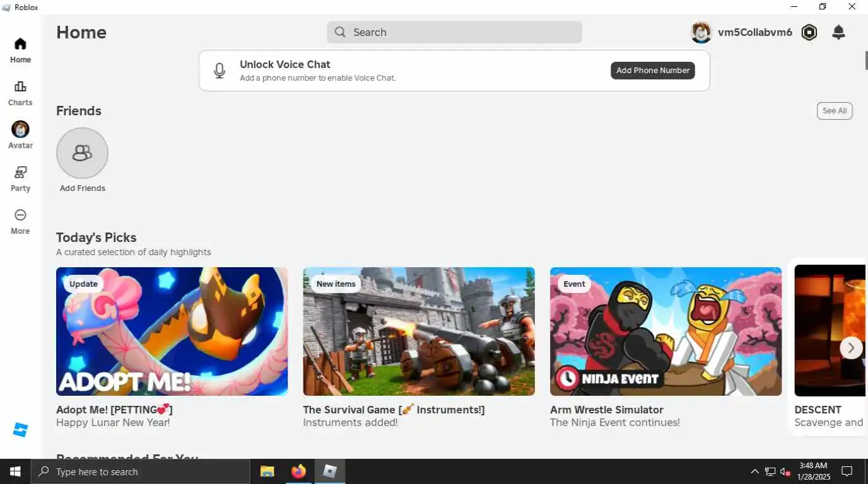Image resolution: width=868 pixels, height=484 pixels.
Task: Open File Explorer from the taskbar
Action: (x=267, y=471)
